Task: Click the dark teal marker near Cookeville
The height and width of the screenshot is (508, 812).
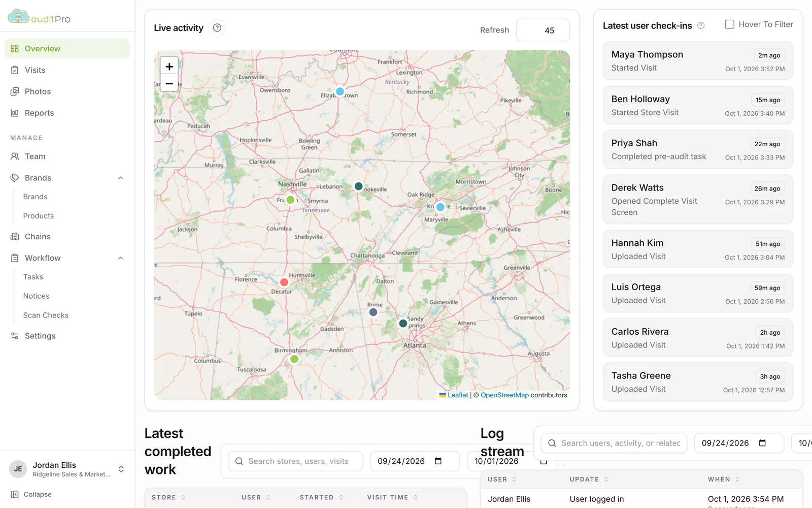Action: pyautogui.click(x=358, y=186)
